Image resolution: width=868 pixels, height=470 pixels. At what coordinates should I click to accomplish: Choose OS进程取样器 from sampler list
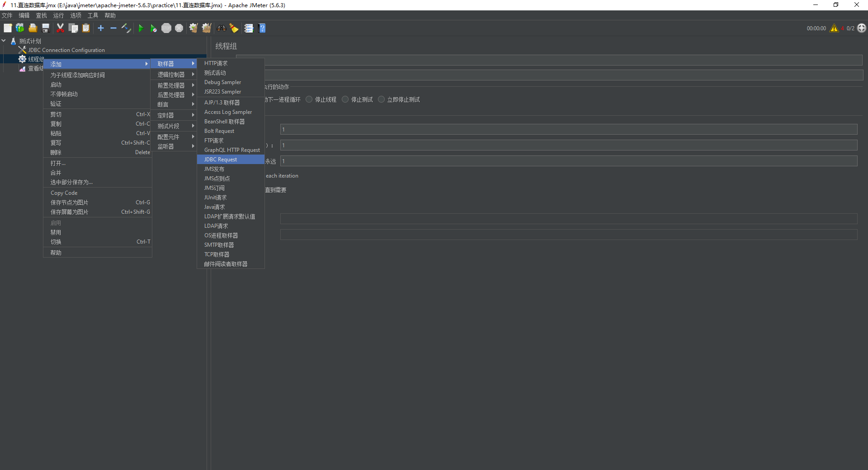coord(231,235)
